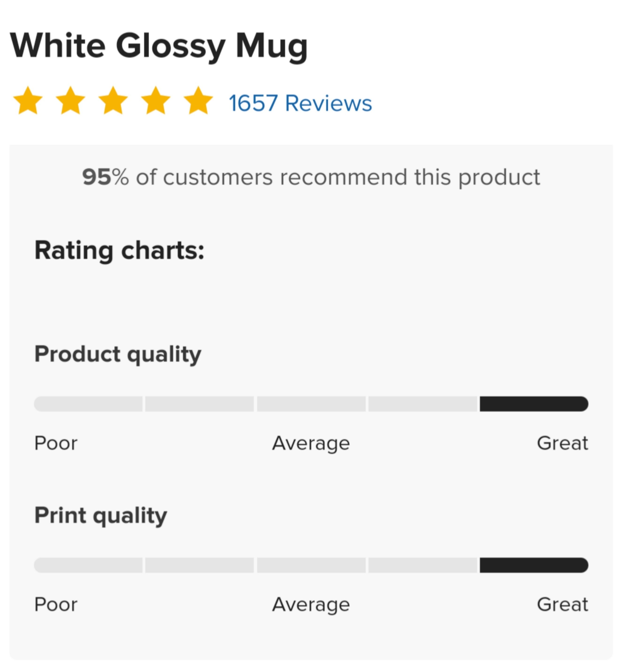Click the first segment of Product quality bar
The image size is (617, 672).
click(88, 404)
